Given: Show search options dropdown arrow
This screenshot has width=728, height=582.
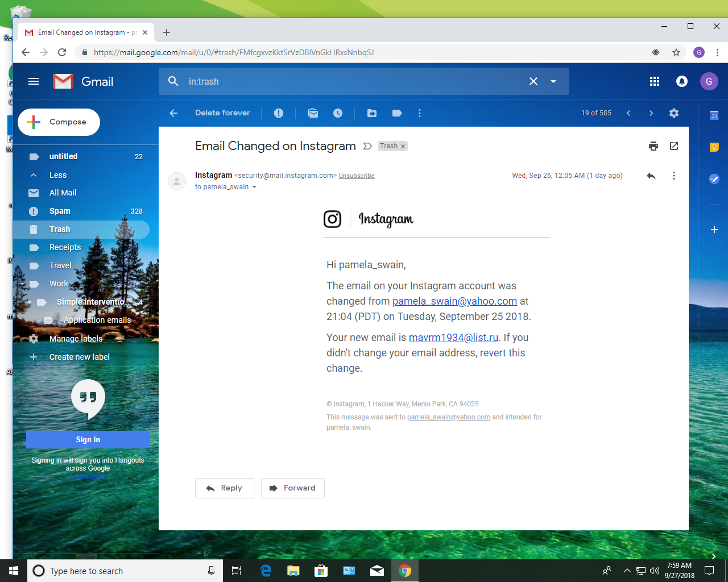Looking at the screenshot, I should pos(553,81).
